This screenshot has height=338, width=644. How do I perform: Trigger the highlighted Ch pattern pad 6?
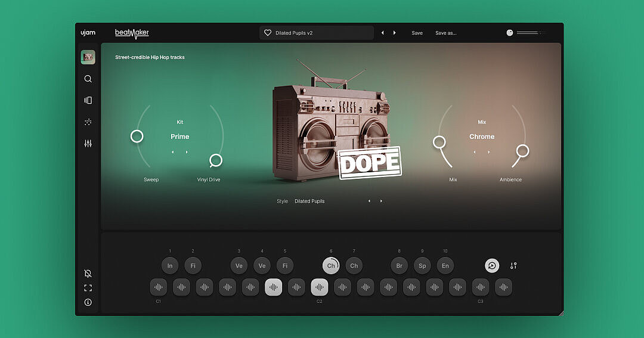pyautogui.click(x=331, y=266)
